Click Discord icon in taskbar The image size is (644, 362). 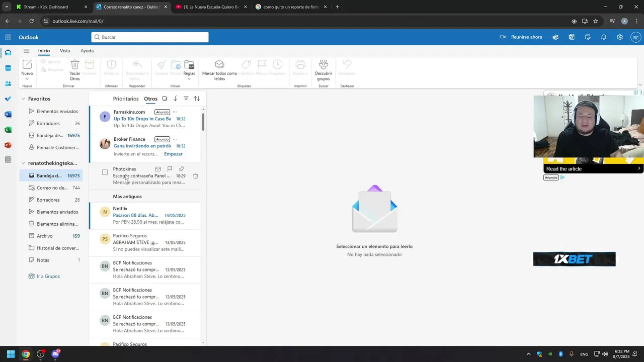(x=55, y=354)
